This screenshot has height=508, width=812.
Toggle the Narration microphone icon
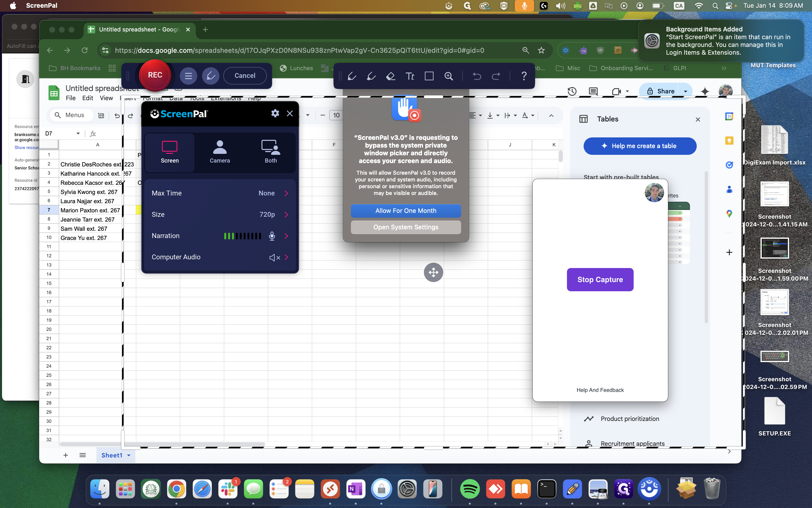click(x=272, y=236)
